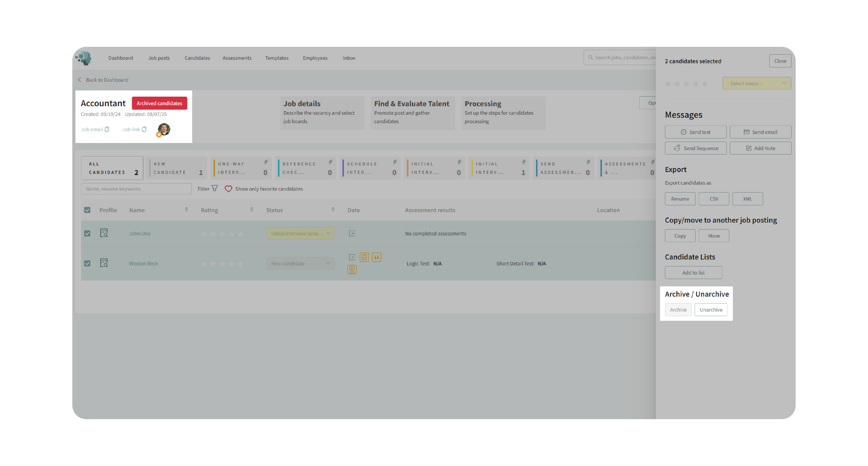868x466 pixels.
Task: Expand Weston Beck's New candidate status dropdown
Action: [x=300, y=263]
